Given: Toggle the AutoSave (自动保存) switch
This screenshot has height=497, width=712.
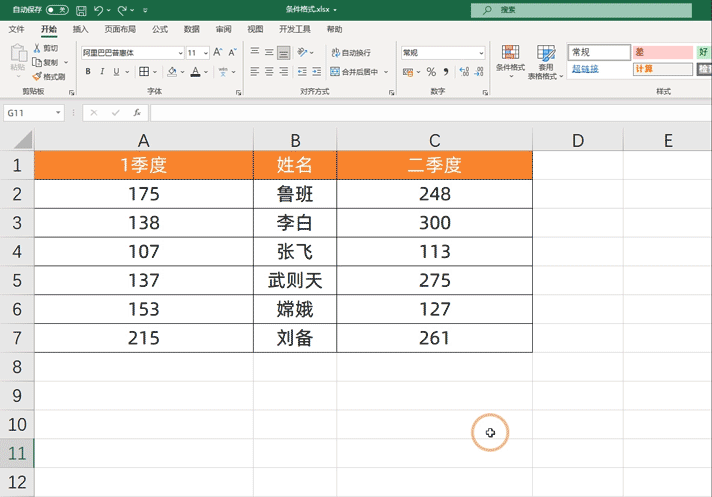Looking at the screenshot, I should coord(57,9).
